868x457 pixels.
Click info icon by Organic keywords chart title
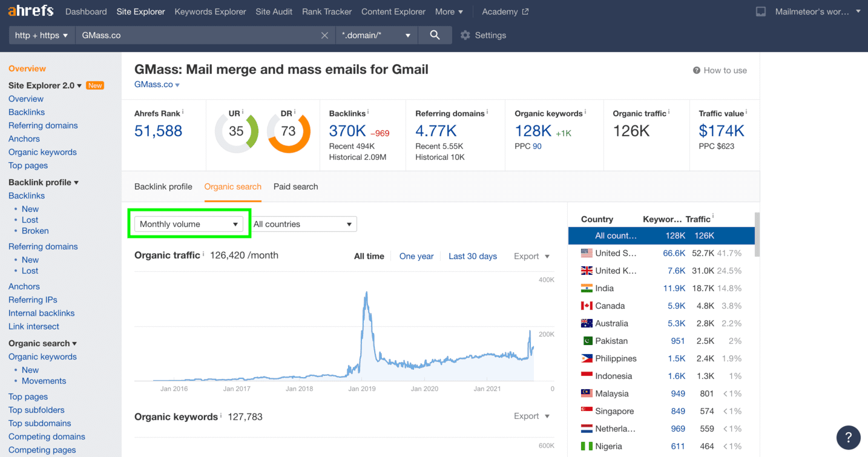(x=221, y=415)
